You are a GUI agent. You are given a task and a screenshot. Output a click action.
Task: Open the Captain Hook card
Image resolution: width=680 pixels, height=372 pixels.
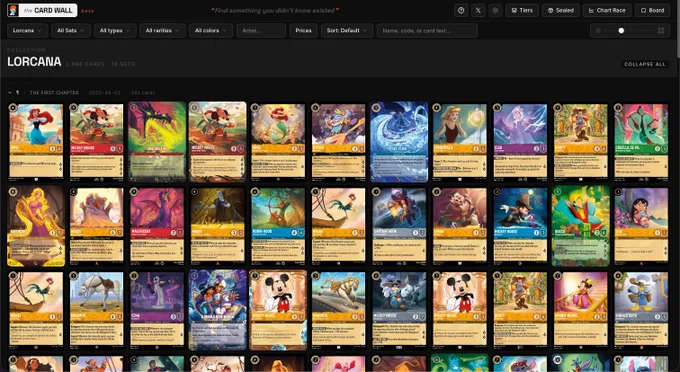point(399,226)
